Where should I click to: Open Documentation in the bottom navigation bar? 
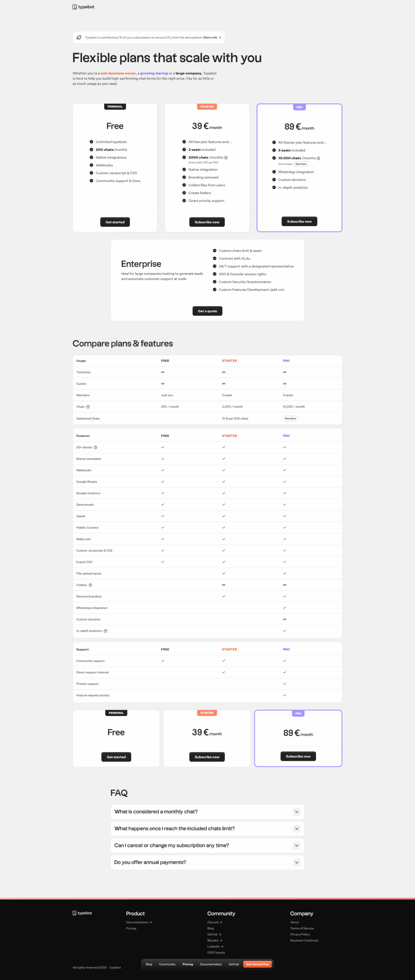tap(211, 964)
